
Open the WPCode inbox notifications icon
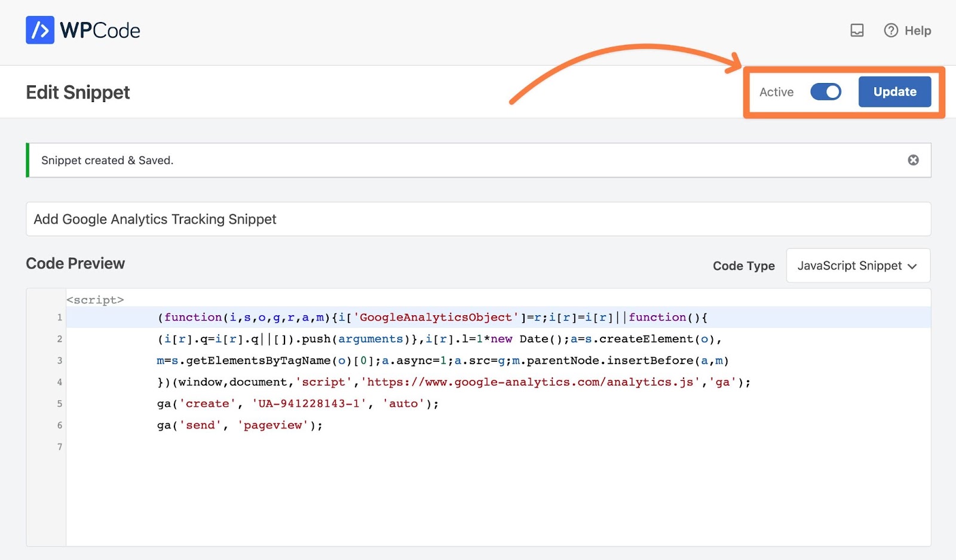pos(857,30)
